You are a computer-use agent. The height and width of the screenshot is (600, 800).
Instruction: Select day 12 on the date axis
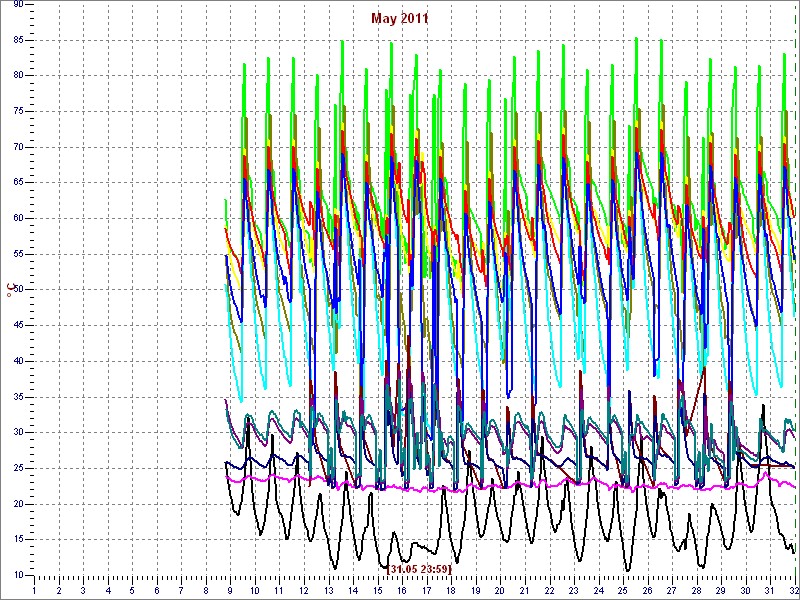[304, 591]
